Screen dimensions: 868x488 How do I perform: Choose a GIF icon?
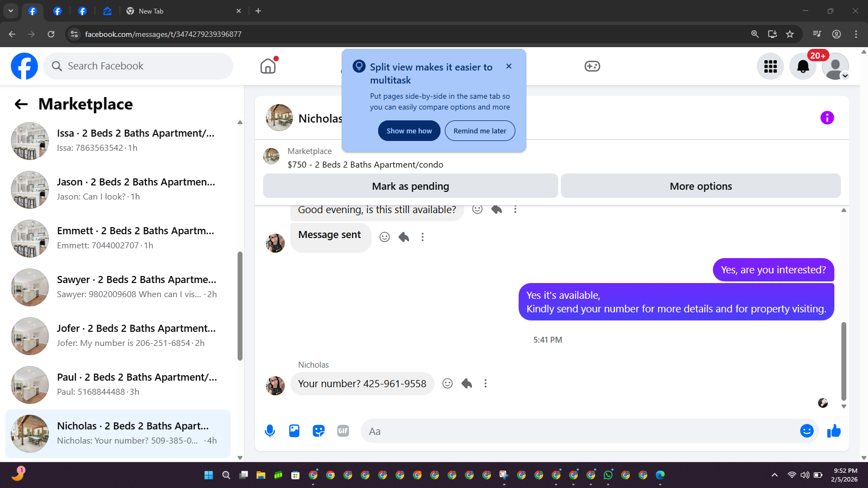click(343, 431)
